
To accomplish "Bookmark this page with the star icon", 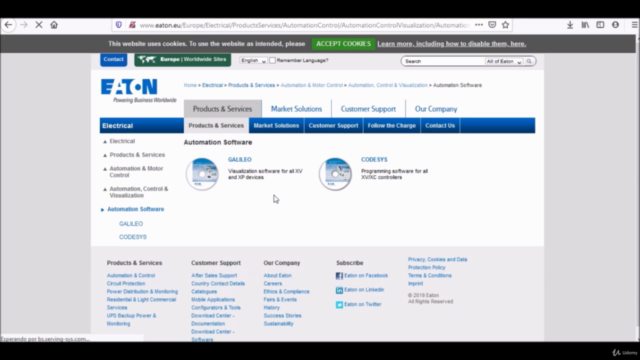I will pyautogui.click(x=505, y=25).
